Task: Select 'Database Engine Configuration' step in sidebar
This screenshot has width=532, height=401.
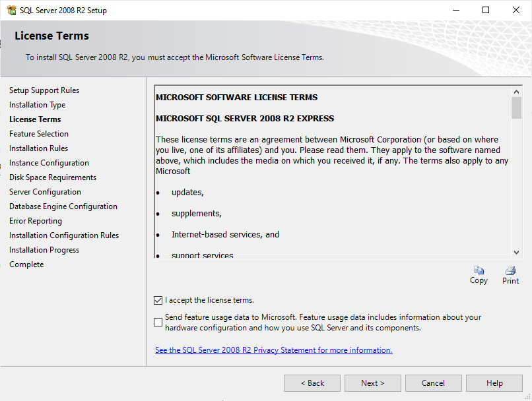Action: pyautogui.click(x=63, y=206)
